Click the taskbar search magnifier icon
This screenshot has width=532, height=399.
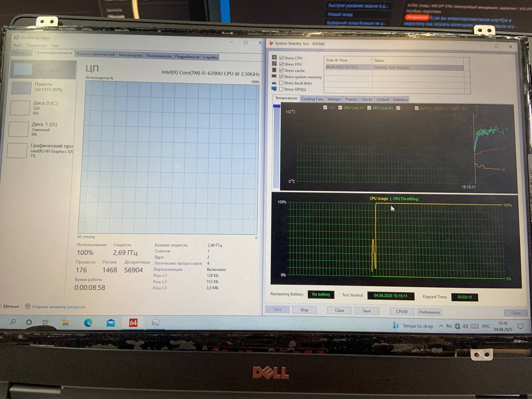click(x=13, y=322)
